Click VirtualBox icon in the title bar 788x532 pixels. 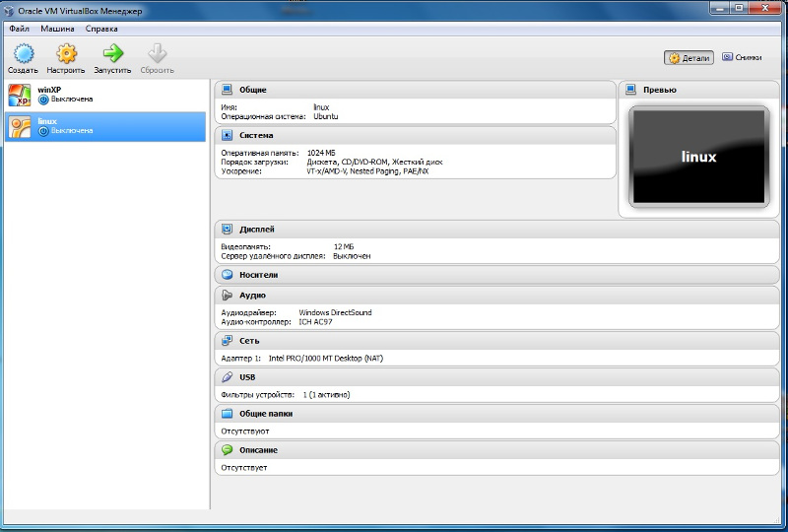click(9, 11)
